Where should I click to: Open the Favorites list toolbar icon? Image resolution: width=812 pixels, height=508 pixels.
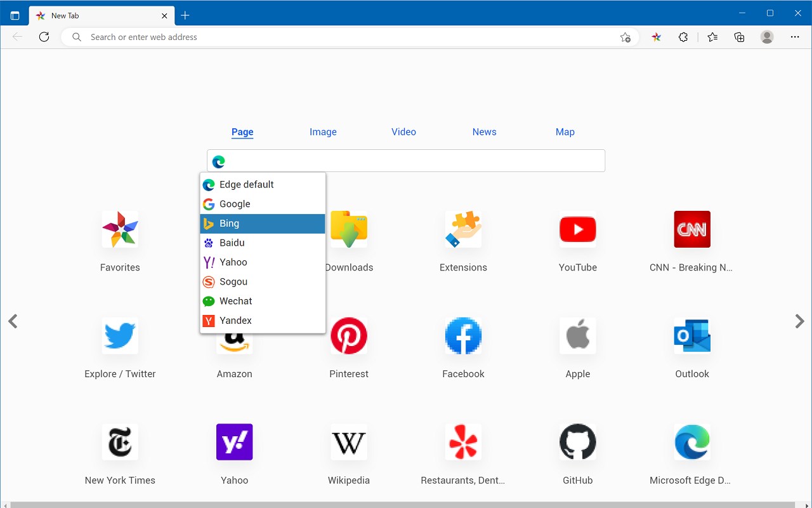[712, 37]
